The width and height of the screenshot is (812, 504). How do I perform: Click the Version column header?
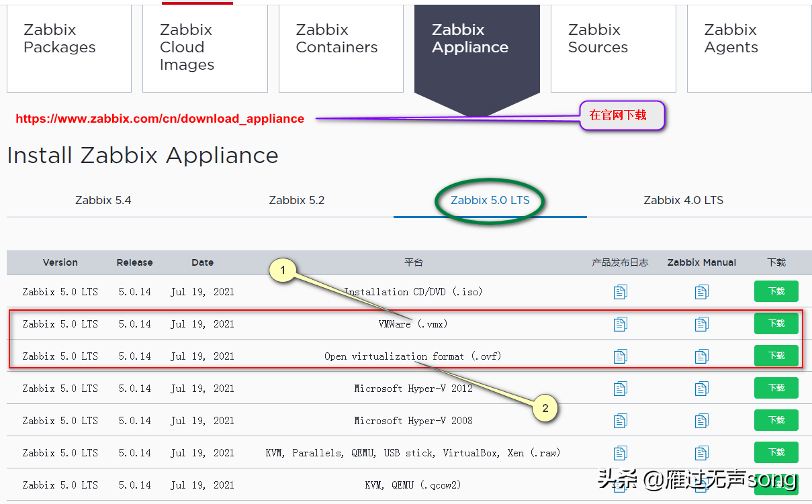click(x=60, y=262)
